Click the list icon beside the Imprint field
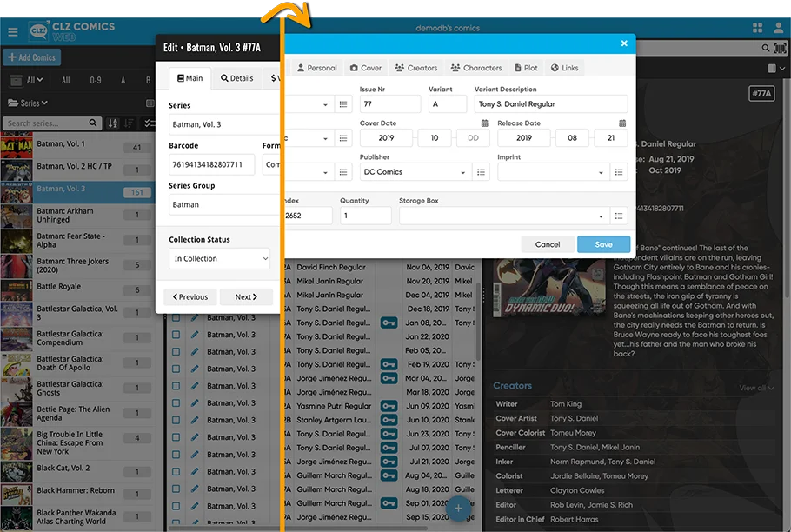Viewport: 791px width, 532px height. (619, 172)
